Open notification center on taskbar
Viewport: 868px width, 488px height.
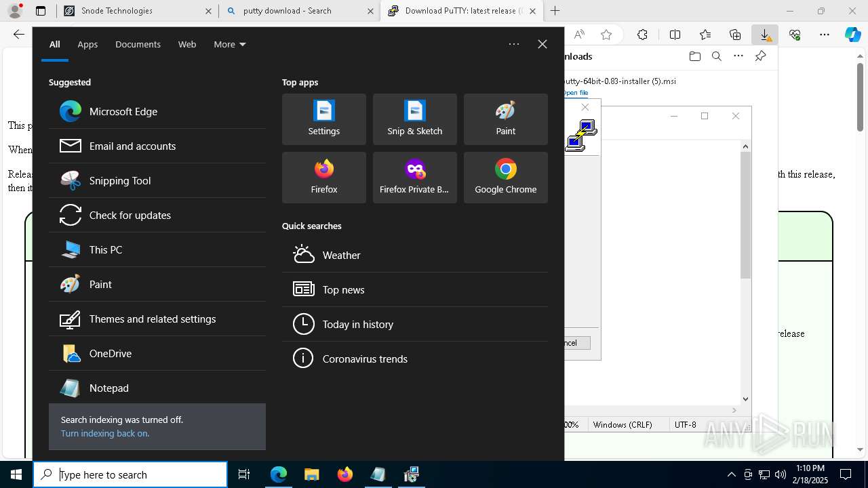[846, 474]
